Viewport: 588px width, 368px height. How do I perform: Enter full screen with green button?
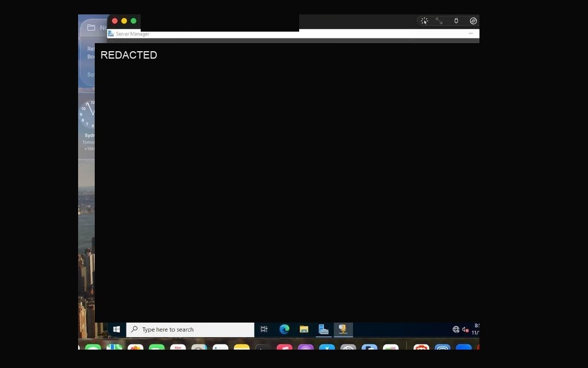pyautogui.click(x=133, y=21)
